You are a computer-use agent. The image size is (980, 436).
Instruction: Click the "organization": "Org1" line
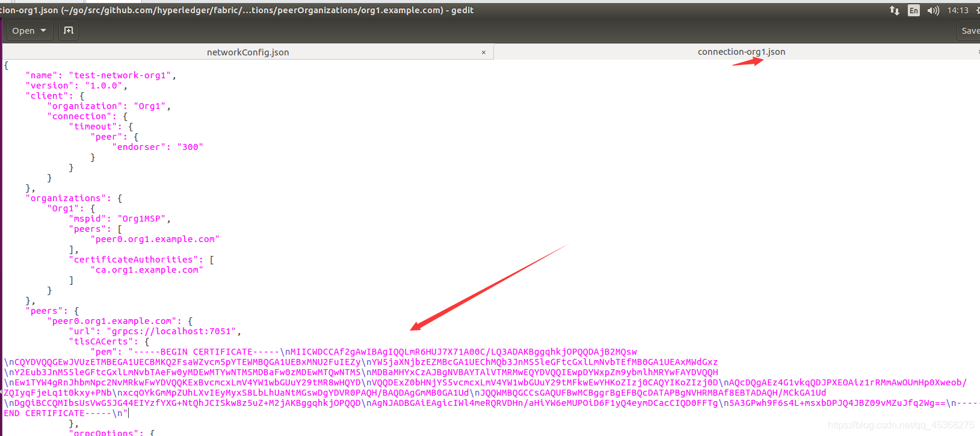[x=109, y=106]
